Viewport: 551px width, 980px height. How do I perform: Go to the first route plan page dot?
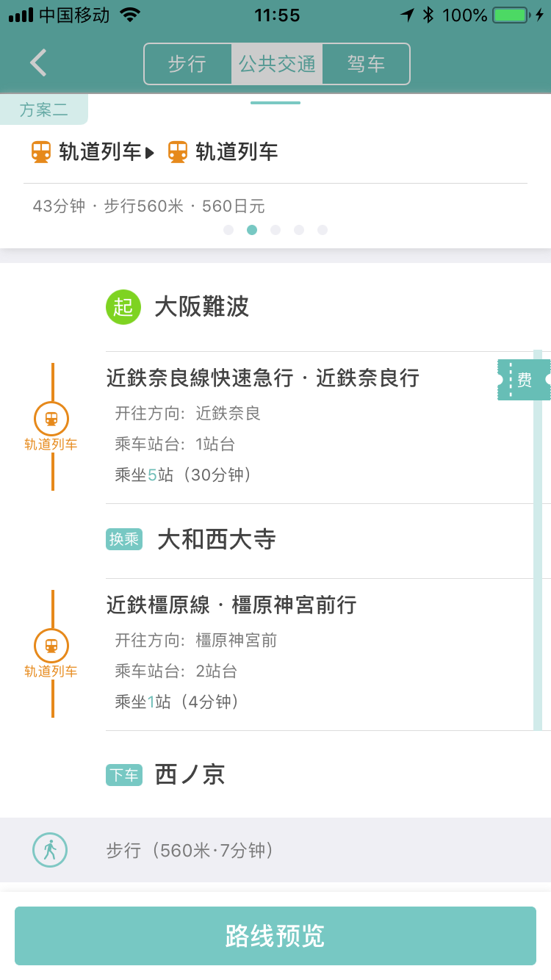tap(228, 230)
